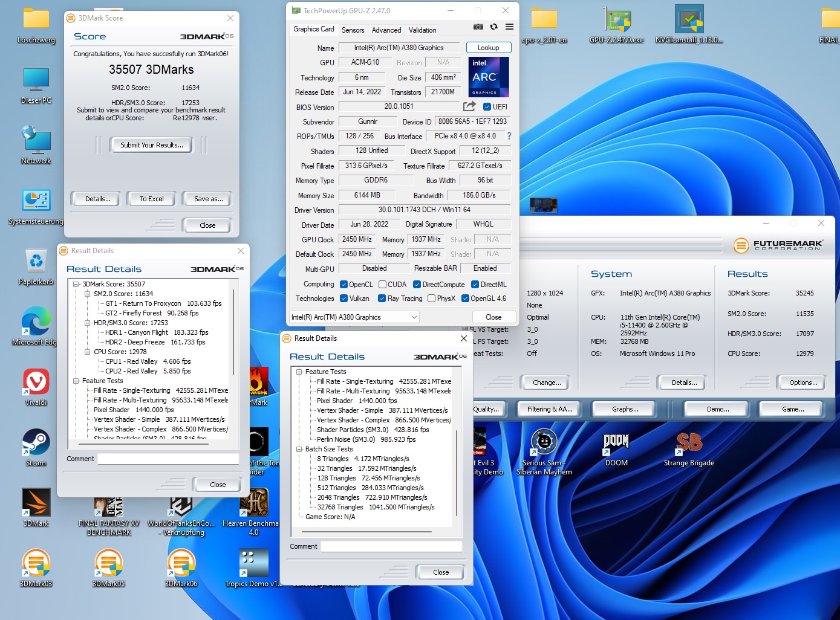The image size is (840, 620).
Task: Collapse Feature Tests in lower Result Details
Action: 299,372
